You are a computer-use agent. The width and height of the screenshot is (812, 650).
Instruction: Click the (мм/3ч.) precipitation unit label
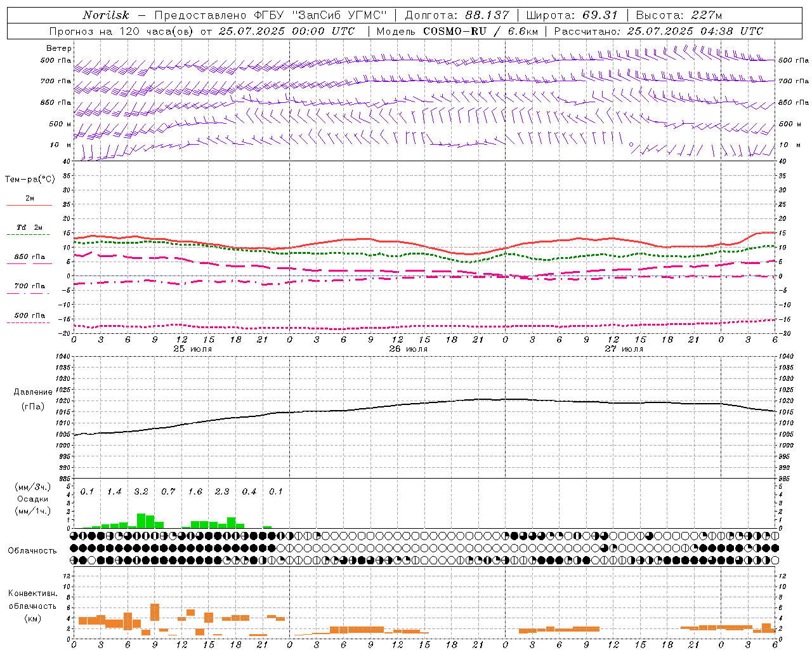click(34, 487)
